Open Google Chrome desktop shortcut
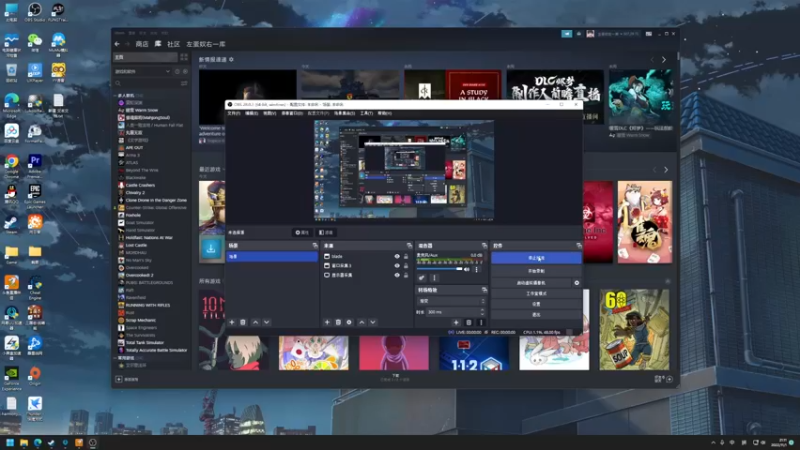 click(x=11, y=165)
